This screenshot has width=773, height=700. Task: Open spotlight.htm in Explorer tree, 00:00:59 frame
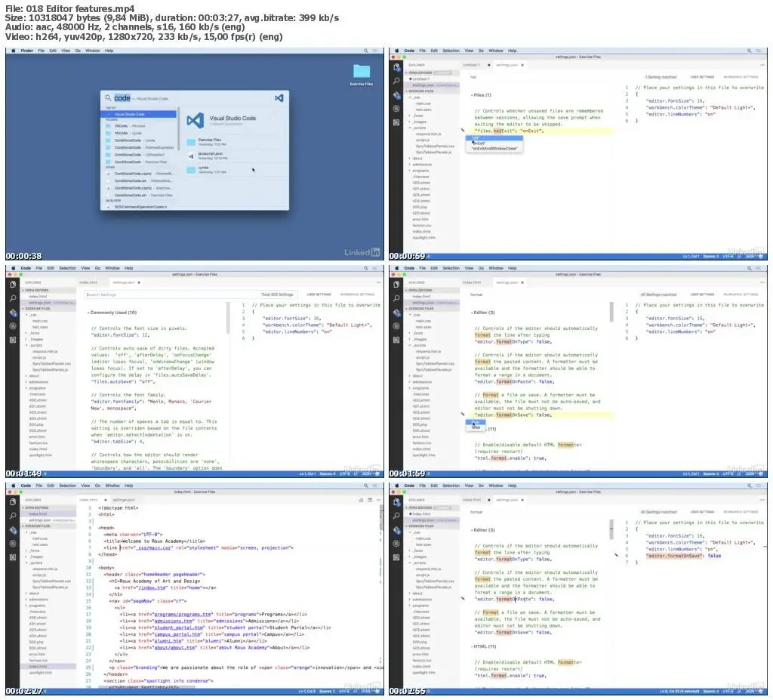pos(424,237)
